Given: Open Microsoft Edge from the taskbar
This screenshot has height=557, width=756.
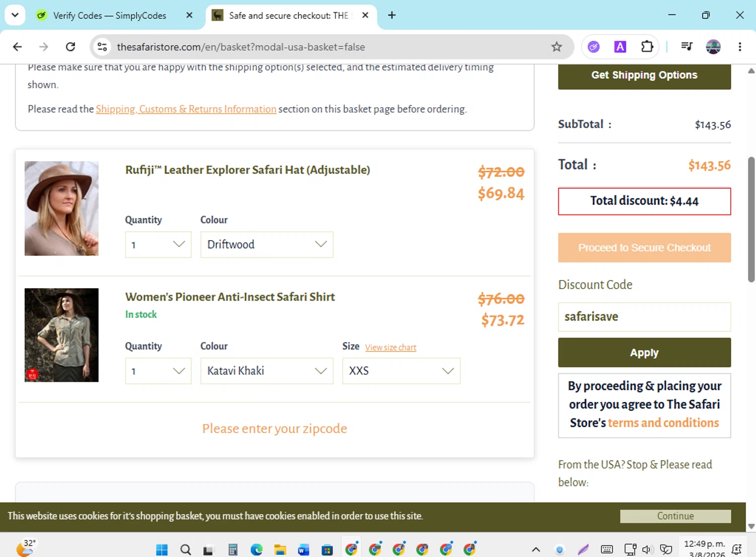Looking at the screenshot, I should 257,549.
